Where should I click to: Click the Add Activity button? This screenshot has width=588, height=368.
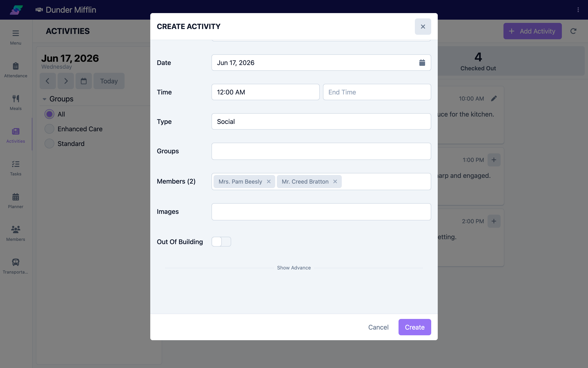(532, 31)
